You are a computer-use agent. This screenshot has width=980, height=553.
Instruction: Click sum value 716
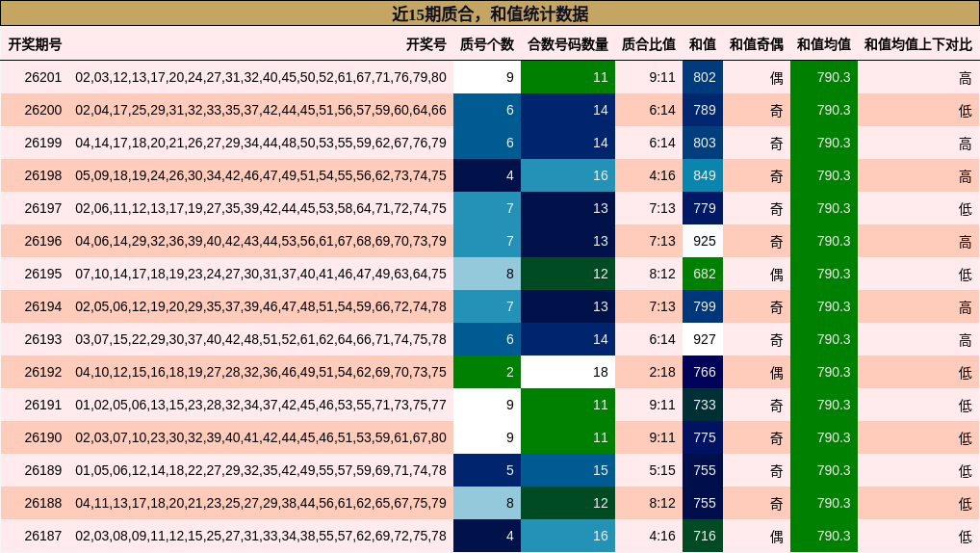[x=703, y=536]
